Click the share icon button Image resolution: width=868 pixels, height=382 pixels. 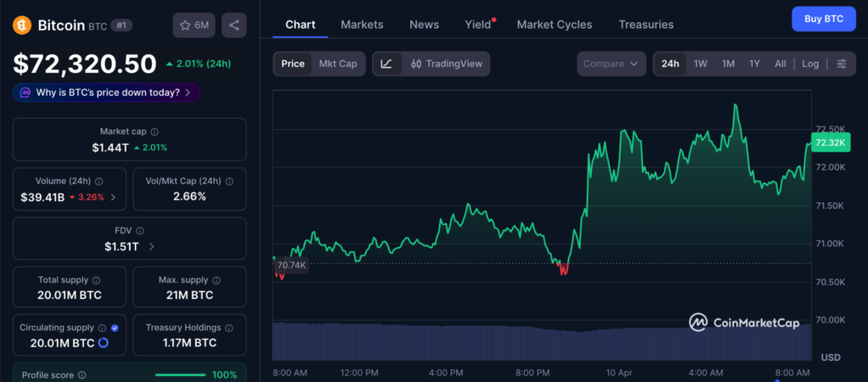pos(234,25)
